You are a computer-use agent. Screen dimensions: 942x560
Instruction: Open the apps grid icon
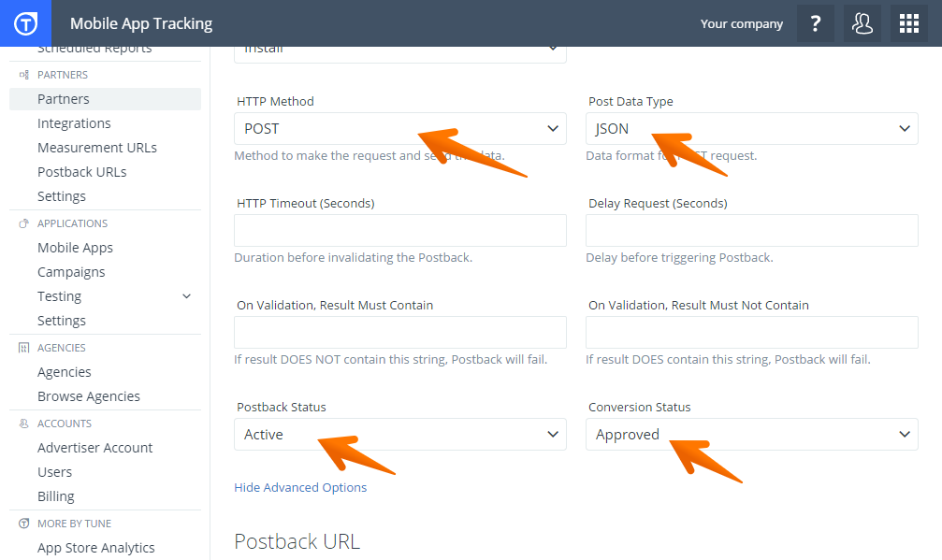click(x=909, y=23)
